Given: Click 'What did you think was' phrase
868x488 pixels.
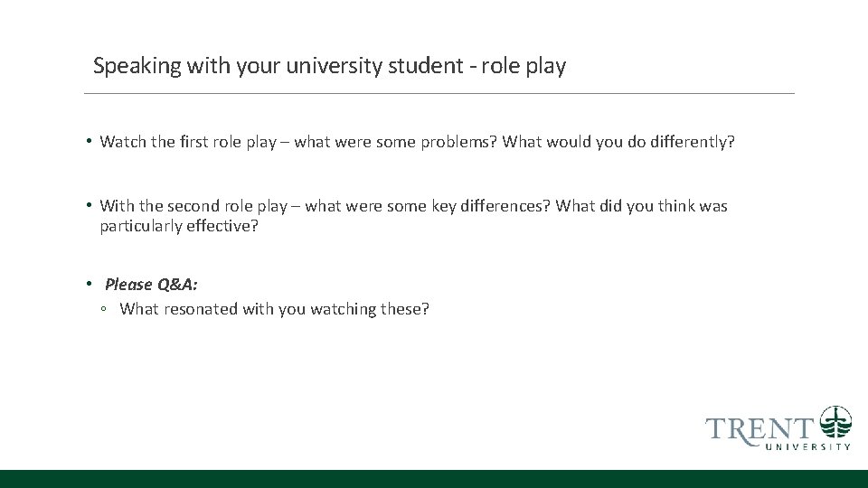Looking at the screenshot, I should [x=641, y=206].
